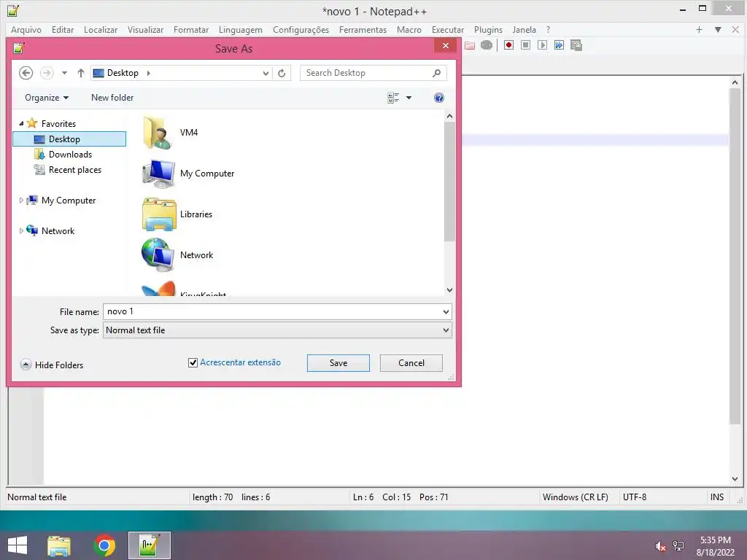Open the address bar previous locations dropdown
The image size is (747, 560).
(x=266, y=74)
